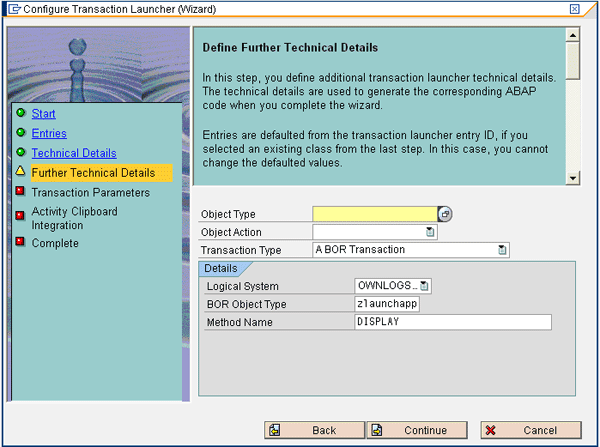600x447 pixels.
Task: Click the Cancel button
Action: pyautogui.click(x=531, y=430)
